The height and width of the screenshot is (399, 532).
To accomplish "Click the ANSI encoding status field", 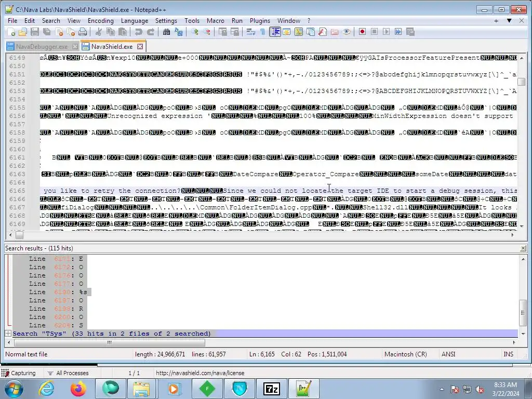I will [x=448, y=354].
